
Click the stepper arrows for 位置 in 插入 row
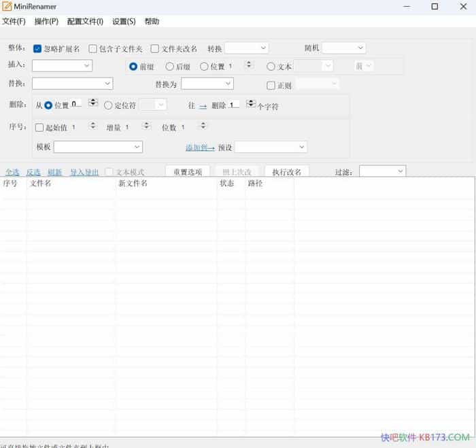pos(249,65)
